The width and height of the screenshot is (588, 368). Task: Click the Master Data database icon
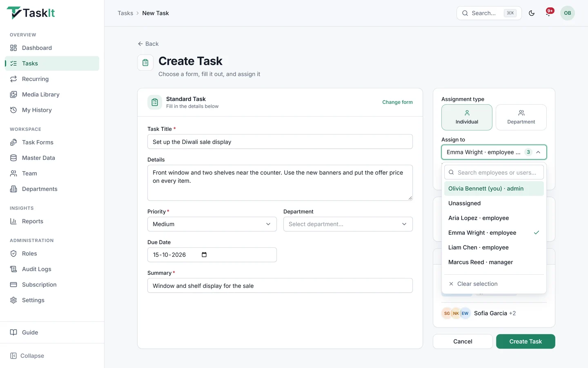coord(13,158)
